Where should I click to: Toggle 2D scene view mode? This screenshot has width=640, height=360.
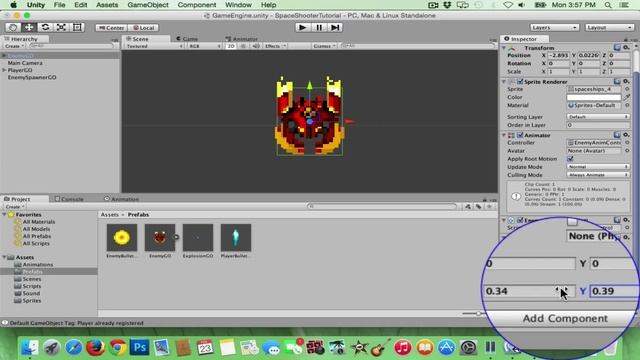[231, 46]
